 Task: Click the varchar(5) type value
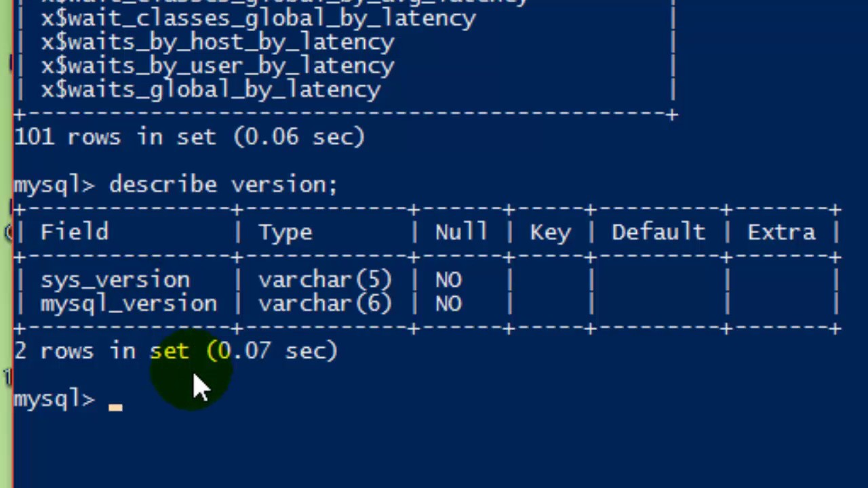(x=325, y=281)
